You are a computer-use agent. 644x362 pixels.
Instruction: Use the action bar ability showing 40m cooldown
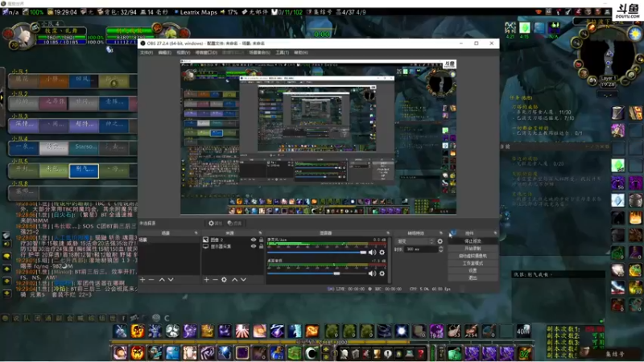point(523,331)
